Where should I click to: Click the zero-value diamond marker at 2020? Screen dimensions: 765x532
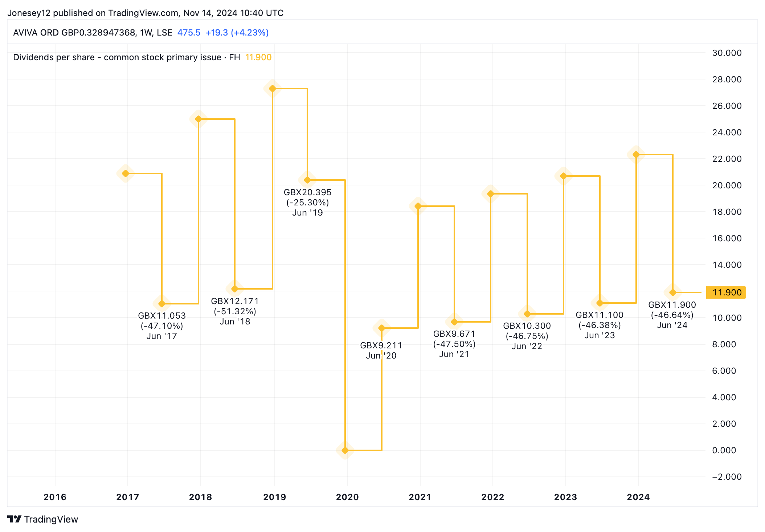[x=345, y=450]
